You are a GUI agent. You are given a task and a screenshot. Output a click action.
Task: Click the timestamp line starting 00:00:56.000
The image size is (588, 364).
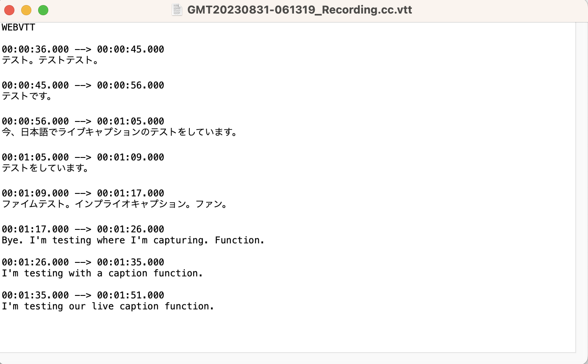pos(83,121)
